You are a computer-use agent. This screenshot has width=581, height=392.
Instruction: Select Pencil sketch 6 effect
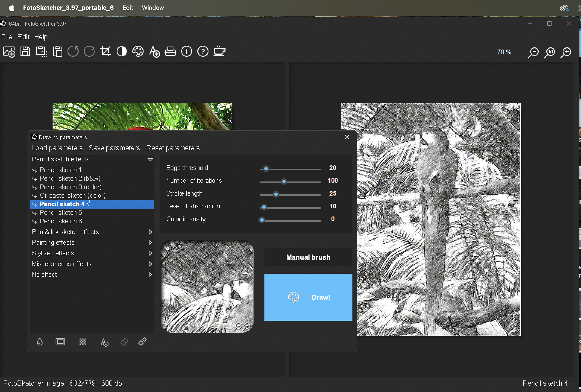tap(92, 221)
